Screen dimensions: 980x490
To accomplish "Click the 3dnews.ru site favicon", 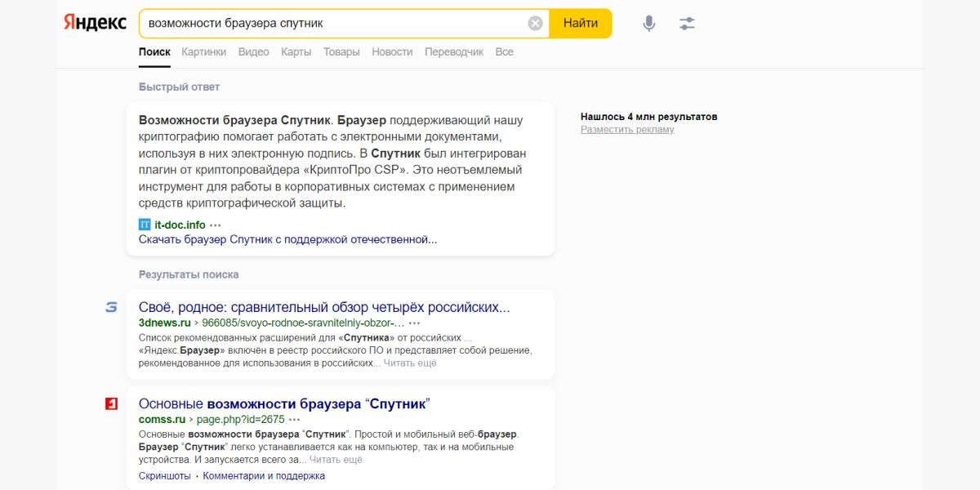I will click(112, 307).
